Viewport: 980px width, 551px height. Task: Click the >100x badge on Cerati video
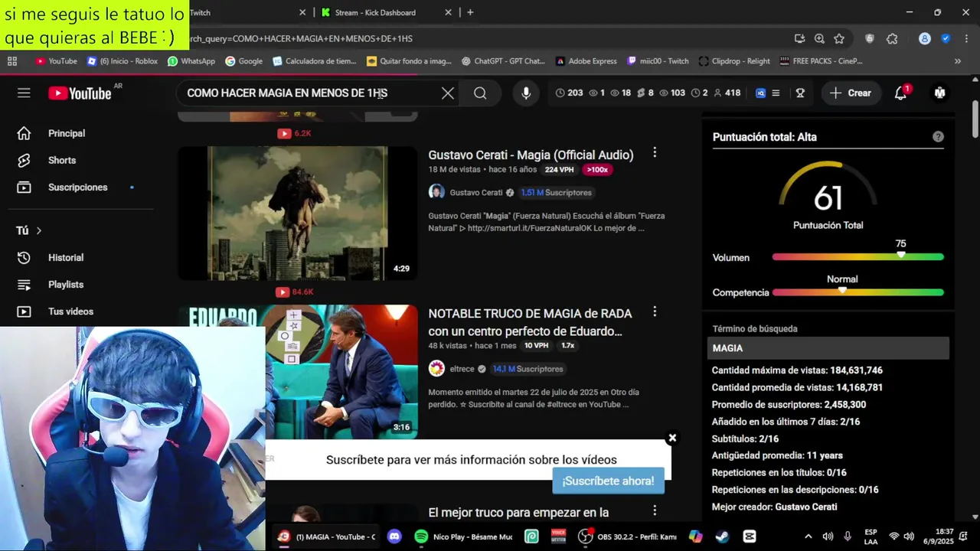(596, 170)
